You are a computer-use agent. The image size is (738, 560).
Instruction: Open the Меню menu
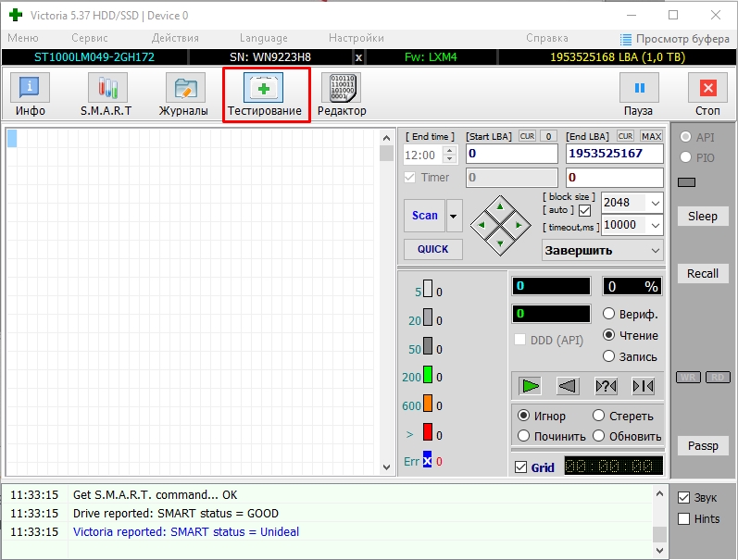(22, 38)
